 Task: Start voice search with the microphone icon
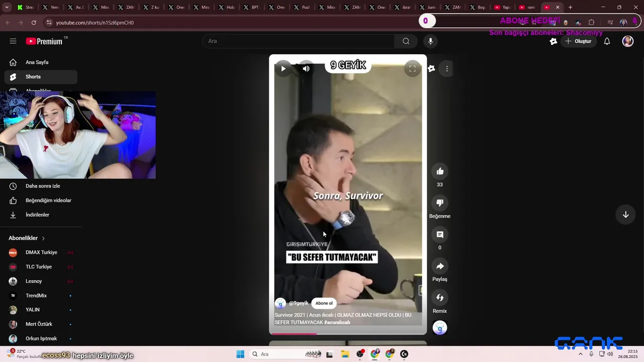(x=430, y=41)
